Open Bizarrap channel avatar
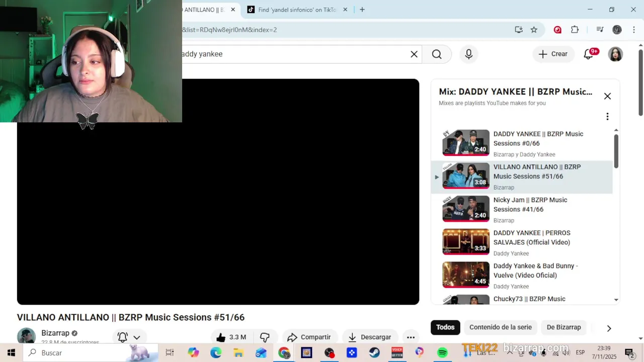The width and height of the screenshot is (644, 362). [26, 336]
